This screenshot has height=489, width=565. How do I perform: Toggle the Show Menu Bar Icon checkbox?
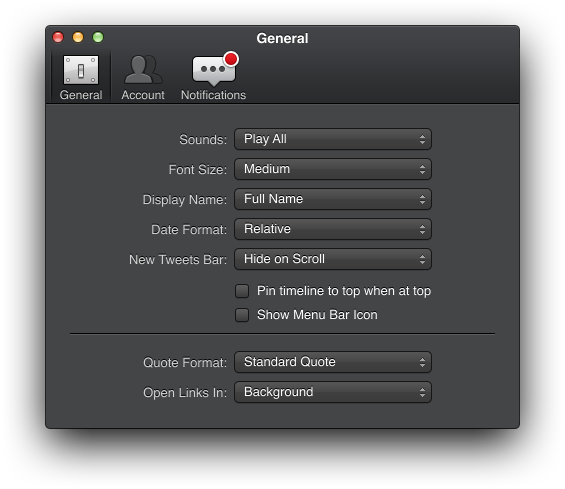pyautogui.click(x=242, y=315)
